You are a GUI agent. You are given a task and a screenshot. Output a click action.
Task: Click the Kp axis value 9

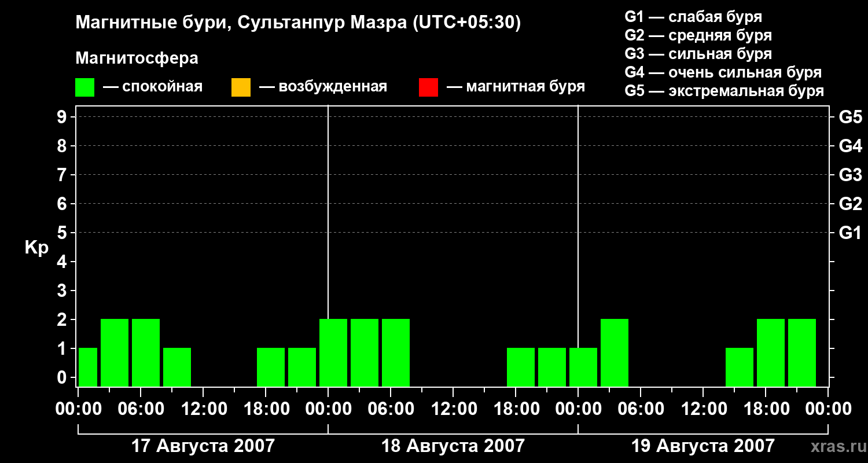[63, 117]
